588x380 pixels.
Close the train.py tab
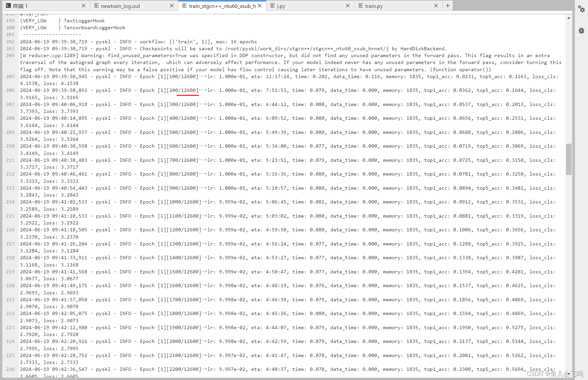tap(436, 6)
